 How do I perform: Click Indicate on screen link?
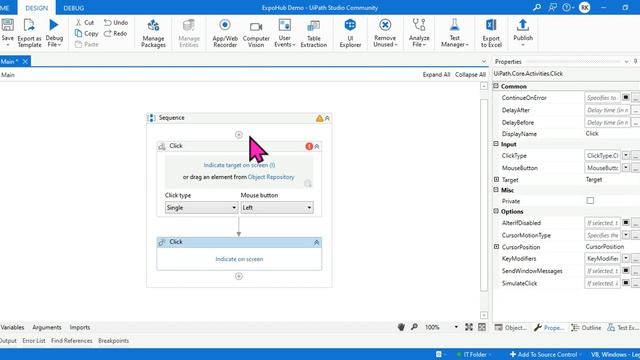(x=239, y=259)
